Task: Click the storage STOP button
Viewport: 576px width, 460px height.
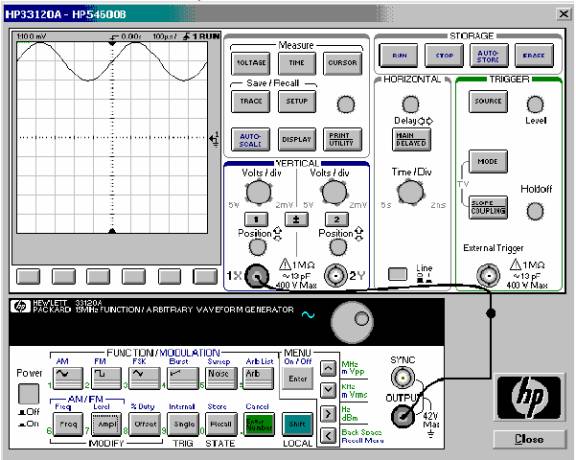Action: pos(444,55)
